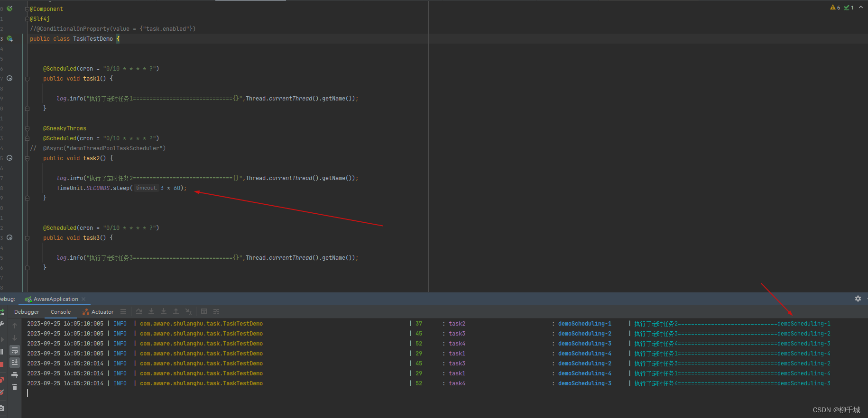Click the Step Out debugger icon
Screen dimensions: 868x418
[176, 311]
